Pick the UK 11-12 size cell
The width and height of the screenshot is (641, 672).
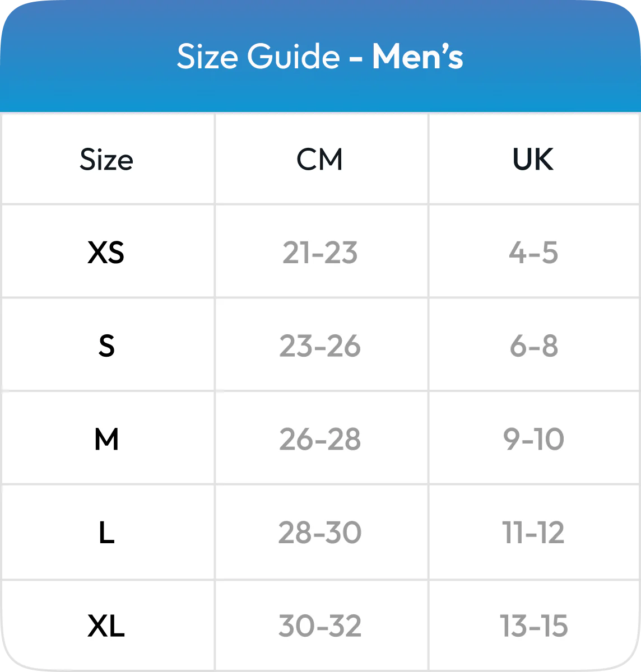click(x=533, y=533)
